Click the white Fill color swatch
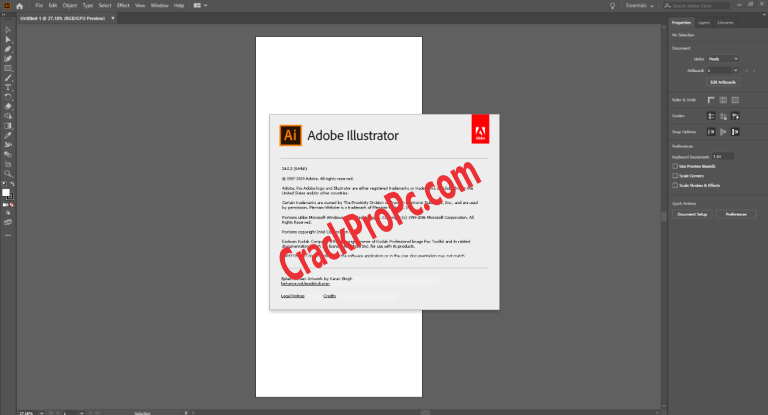768x415 pixels. click(x=6, y=193)
